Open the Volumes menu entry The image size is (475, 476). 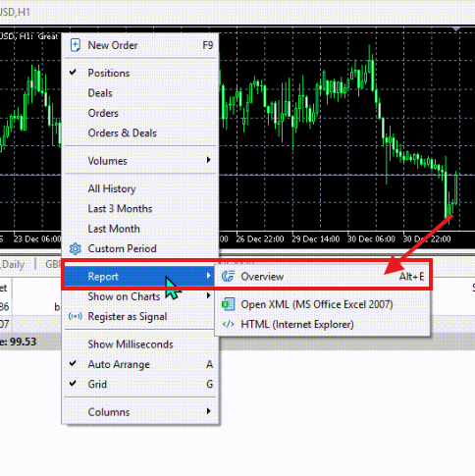pyautogui.click(x=140, y=161)
